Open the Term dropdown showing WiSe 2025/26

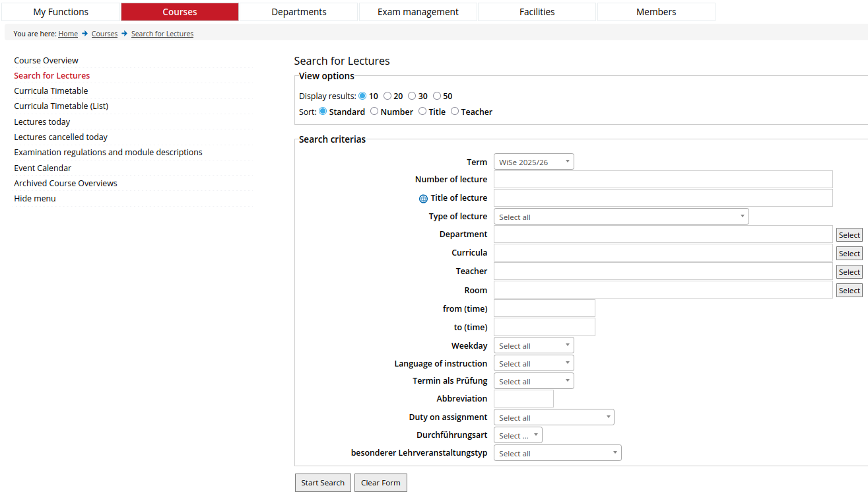point(533,161)
